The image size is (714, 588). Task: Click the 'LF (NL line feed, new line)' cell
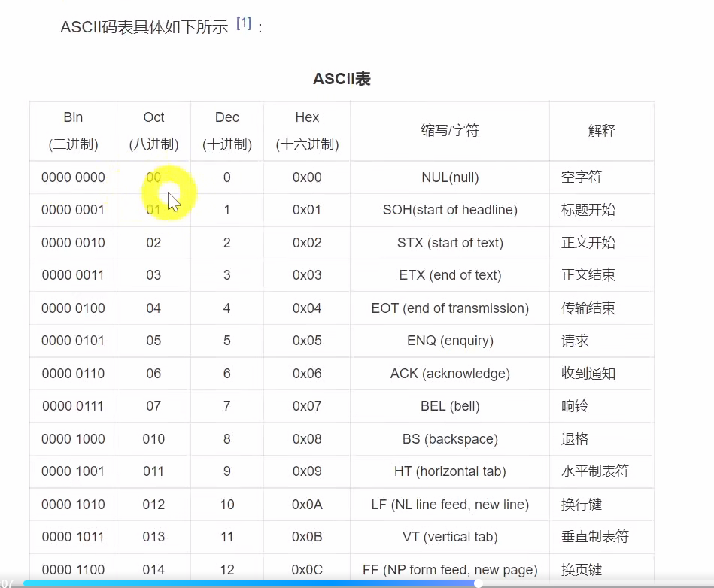tap(450, 505)
